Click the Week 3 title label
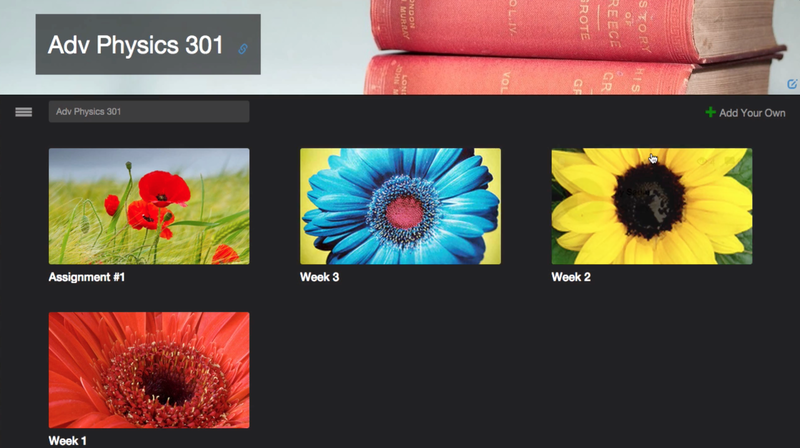 319,277
